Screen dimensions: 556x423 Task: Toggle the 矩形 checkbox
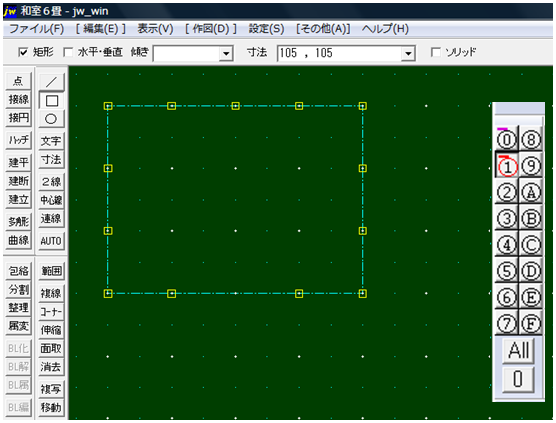coord(23,52)
